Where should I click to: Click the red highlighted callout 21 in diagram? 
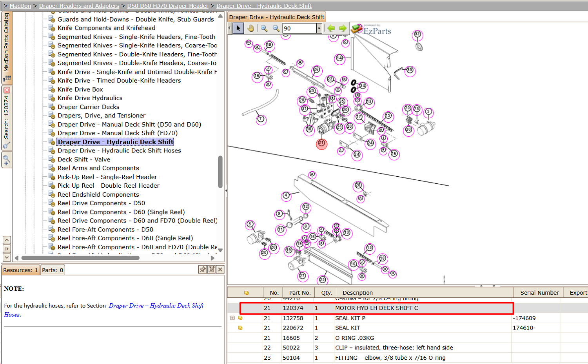pos(321,144)
